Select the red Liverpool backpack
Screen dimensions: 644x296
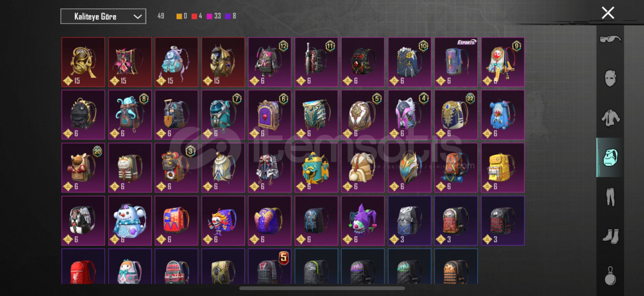(x=83, y=267)
